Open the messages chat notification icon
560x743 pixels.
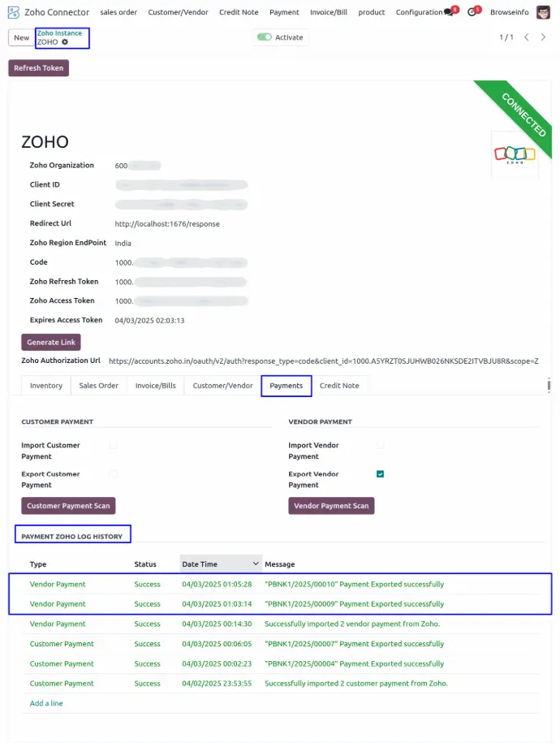coord(449,12)
